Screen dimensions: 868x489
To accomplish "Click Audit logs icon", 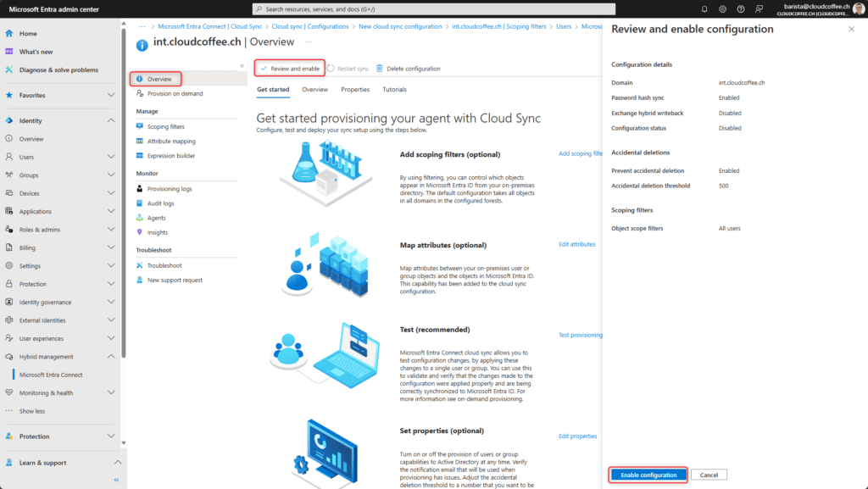I will click(x=140, y=203).
